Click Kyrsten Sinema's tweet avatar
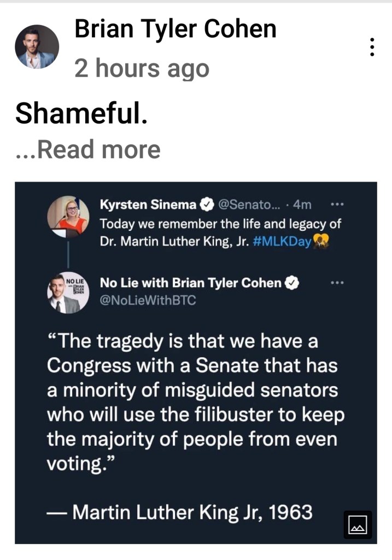 [x=68, y=215]
